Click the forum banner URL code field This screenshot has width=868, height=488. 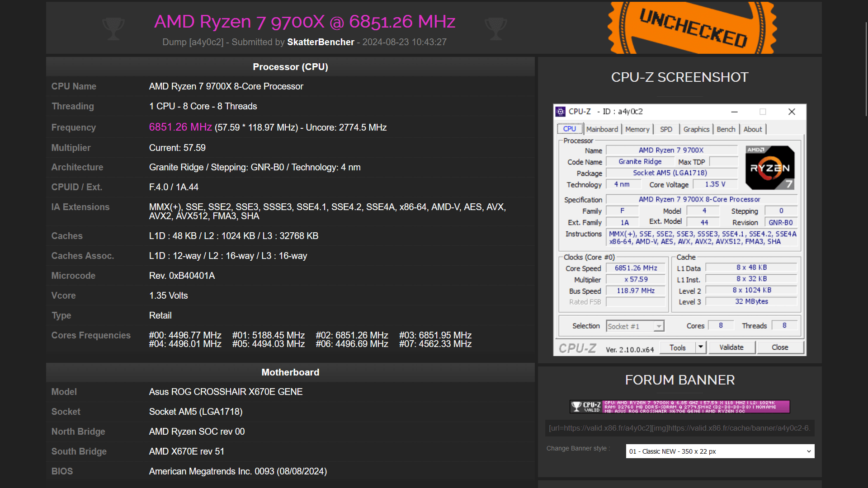pos(679,428)
